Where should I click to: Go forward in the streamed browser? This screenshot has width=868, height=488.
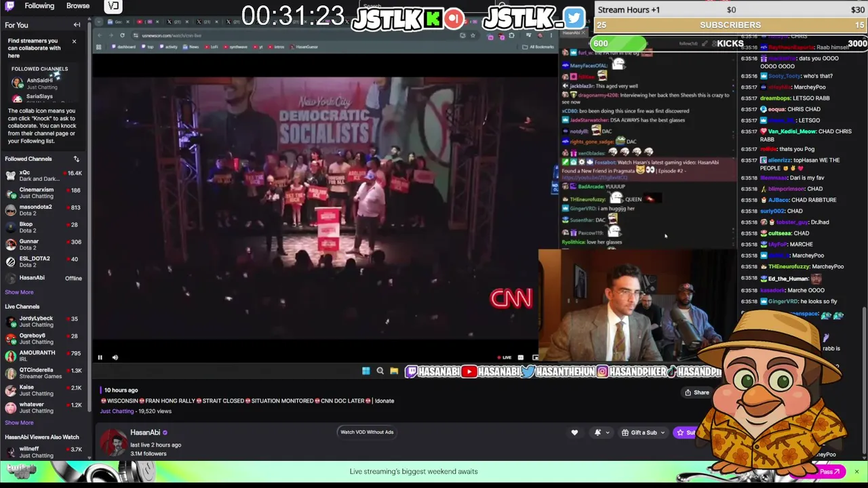[111, 35]
